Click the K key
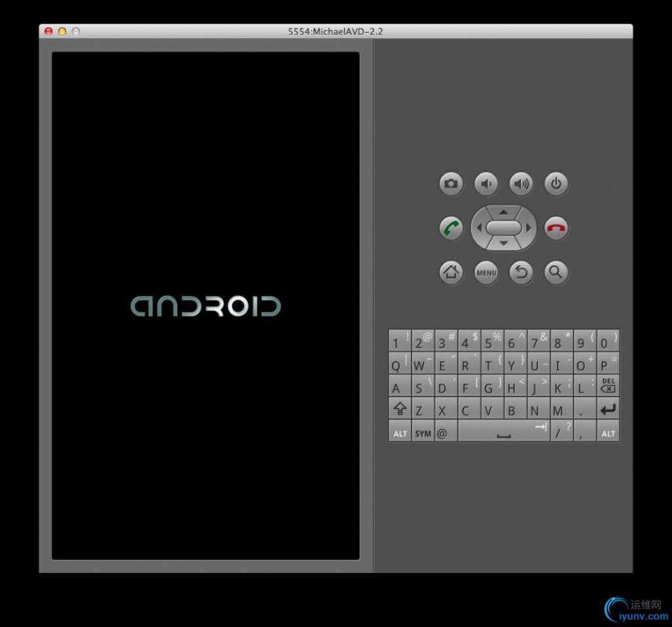This screenshot has width=672, height=627. pos(562,385)
